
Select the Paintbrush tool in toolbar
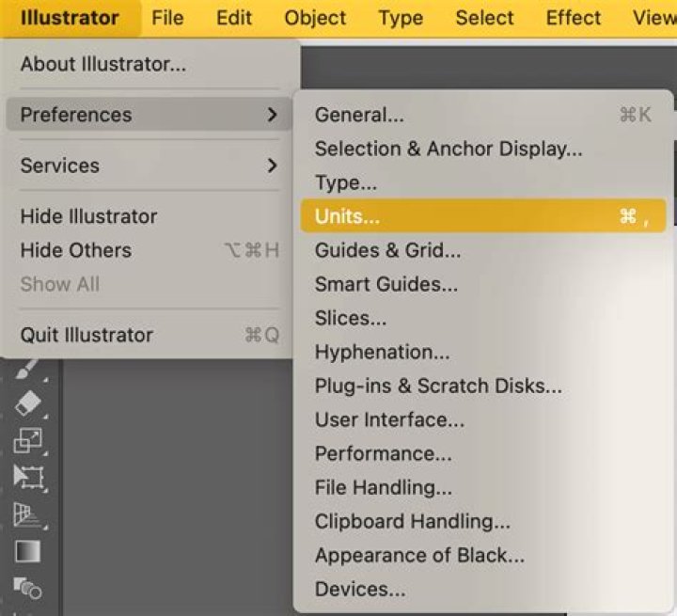26,369
